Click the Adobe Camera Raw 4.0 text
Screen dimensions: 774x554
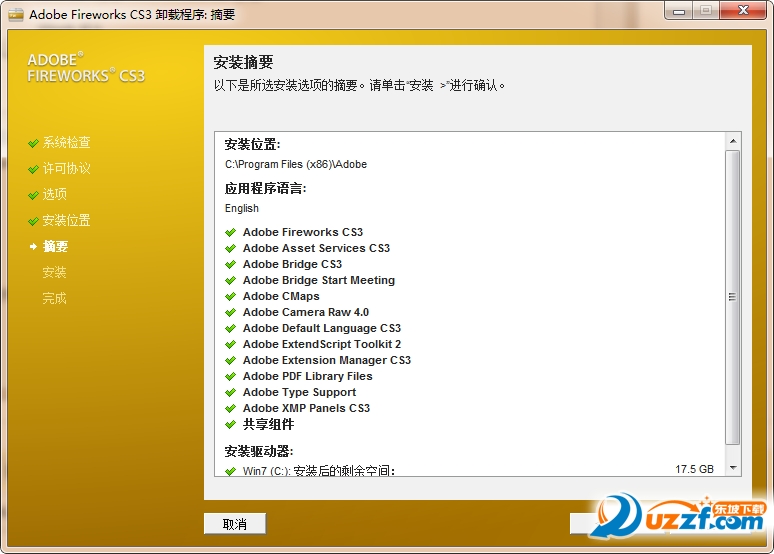coord(306,312)
